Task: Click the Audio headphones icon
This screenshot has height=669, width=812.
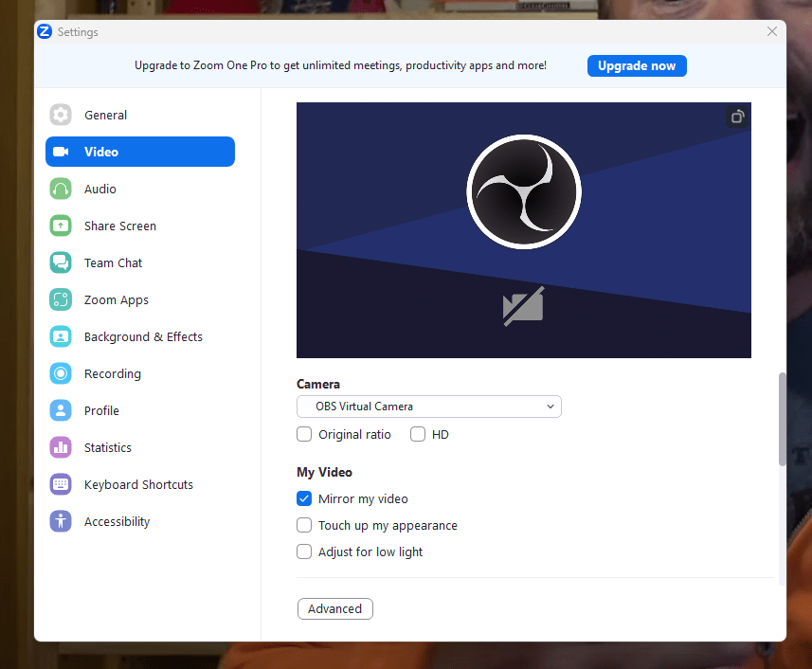Action: point(61,189)
